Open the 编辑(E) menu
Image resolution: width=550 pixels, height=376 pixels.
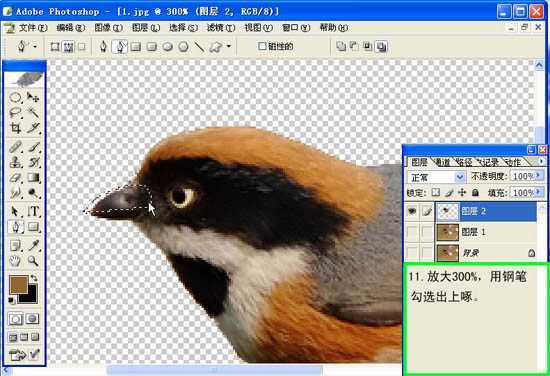pyautogui.click(x=71, y=27)
